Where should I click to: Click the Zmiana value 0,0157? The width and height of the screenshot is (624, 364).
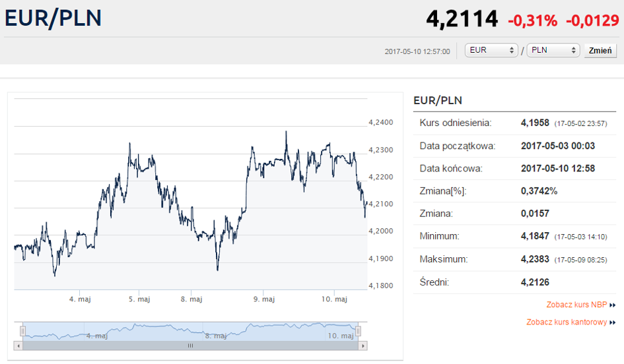(x=535, y=214)
